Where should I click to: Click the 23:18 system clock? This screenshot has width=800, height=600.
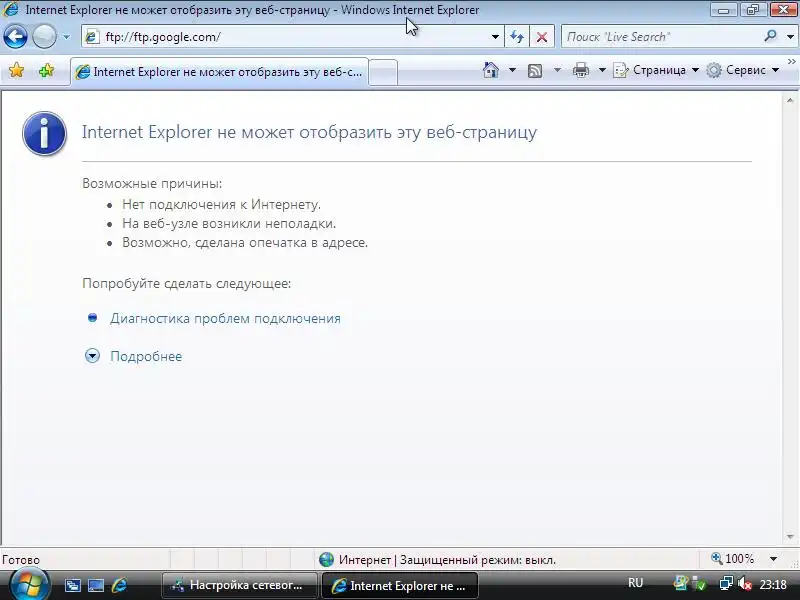click(772, 584)
